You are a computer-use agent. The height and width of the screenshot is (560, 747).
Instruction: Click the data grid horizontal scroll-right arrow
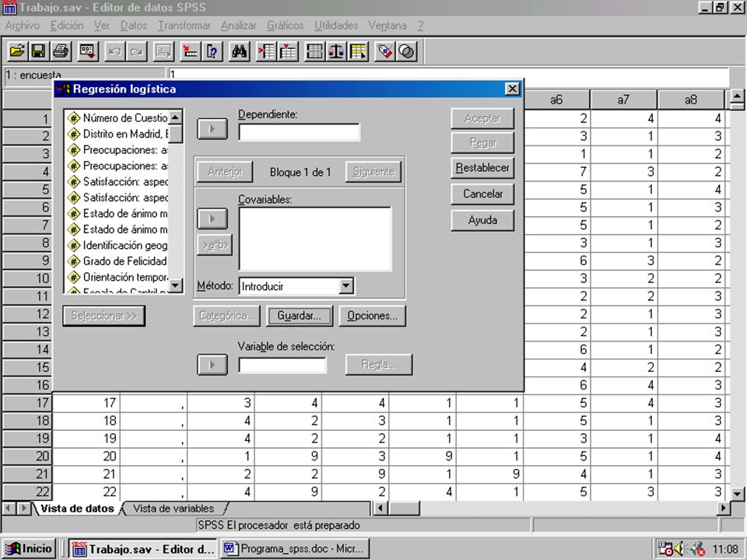point(723,509)
